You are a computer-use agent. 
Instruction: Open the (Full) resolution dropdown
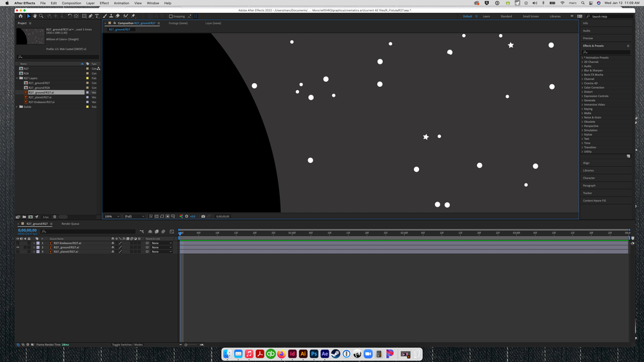tap(134, 216)
